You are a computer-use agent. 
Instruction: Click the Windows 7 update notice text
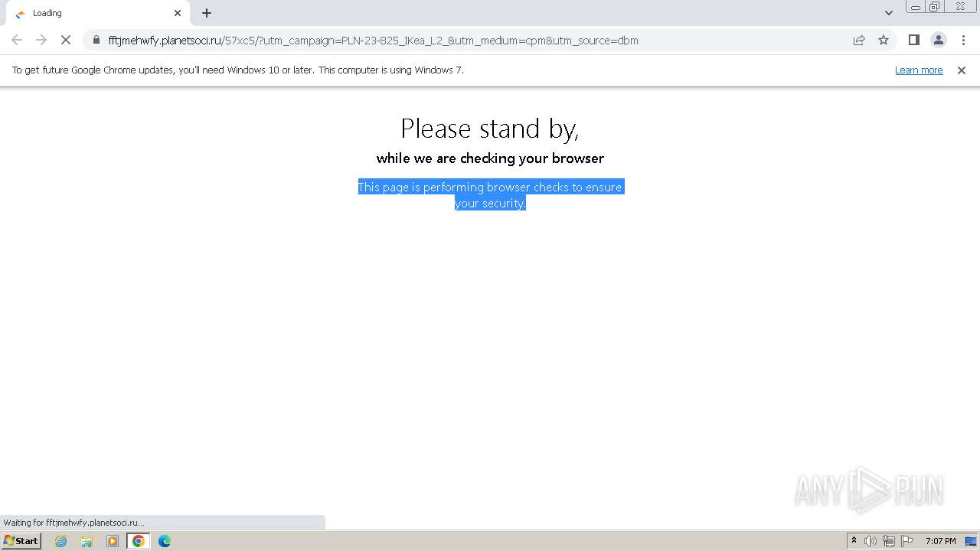[238, 70]
